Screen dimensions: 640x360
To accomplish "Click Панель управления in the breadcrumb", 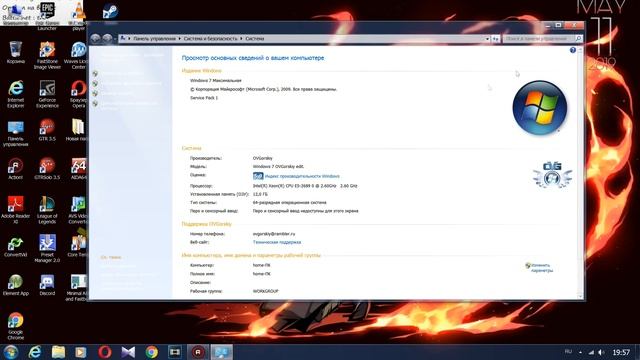I will pyautogui.click(x=154, y=39).
